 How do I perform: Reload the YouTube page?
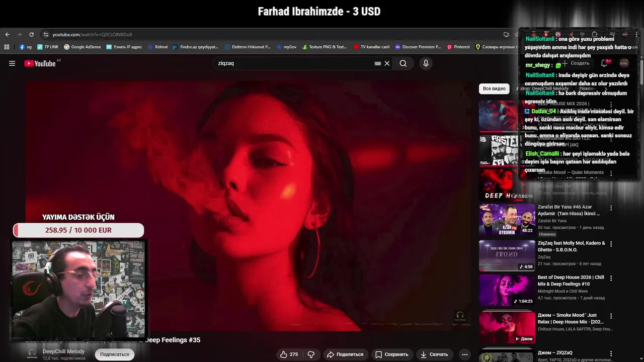(31, 35)
